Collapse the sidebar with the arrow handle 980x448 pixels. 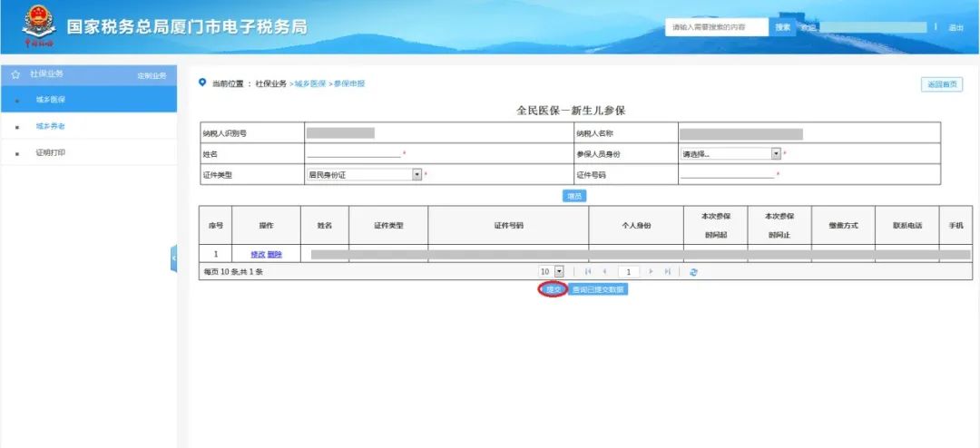173,258
